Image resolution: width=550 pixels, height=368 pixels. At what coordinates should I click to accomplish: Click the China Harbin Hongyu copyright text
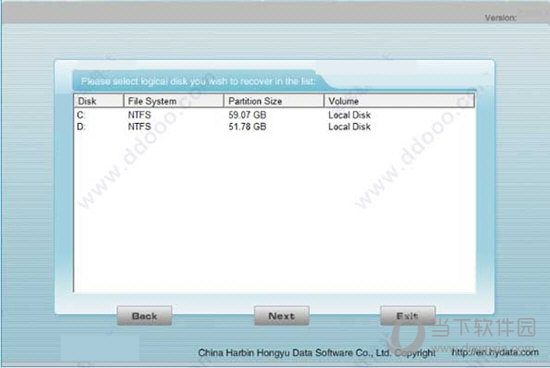point(317,353)
